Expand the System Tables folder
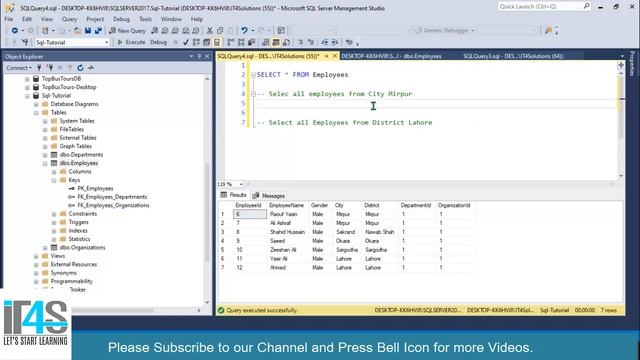The width and height of the screenshot is (640, 360). pyautogui.click(x=45, y=121)
